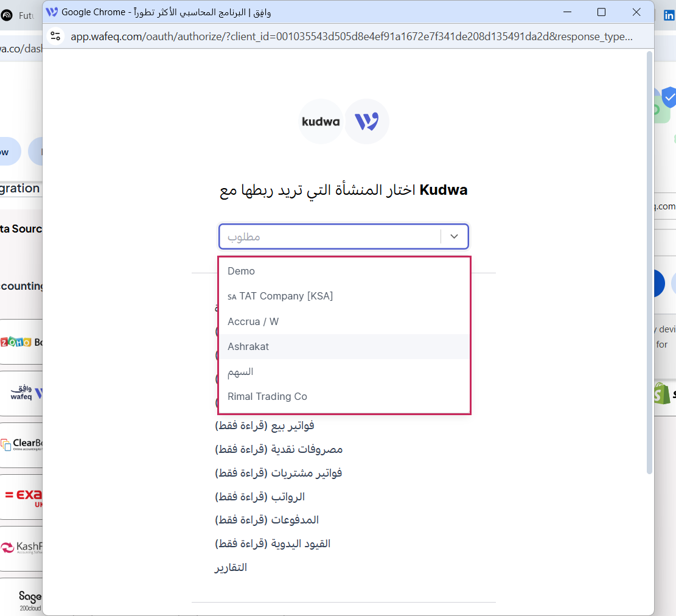Click the Wafeq logo next to Kudwa
Image resolution: width=676 pixels, height=616 pixels.
pos(366,121)
